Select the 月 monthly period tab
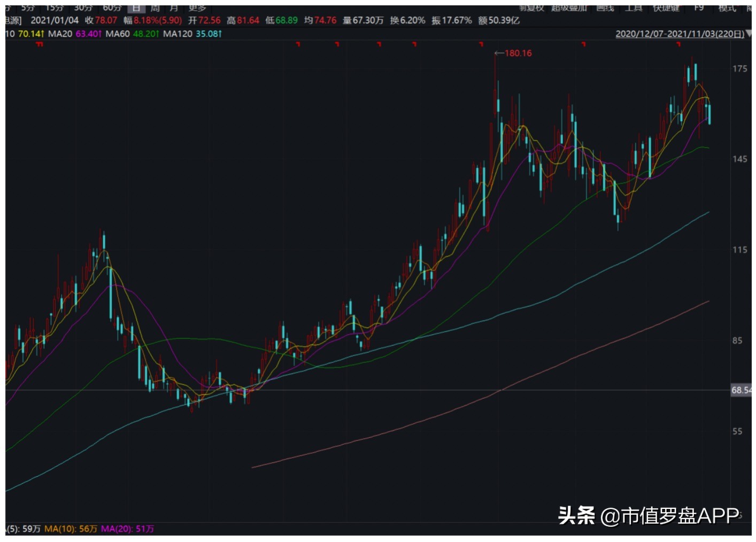 coord(174,8)
